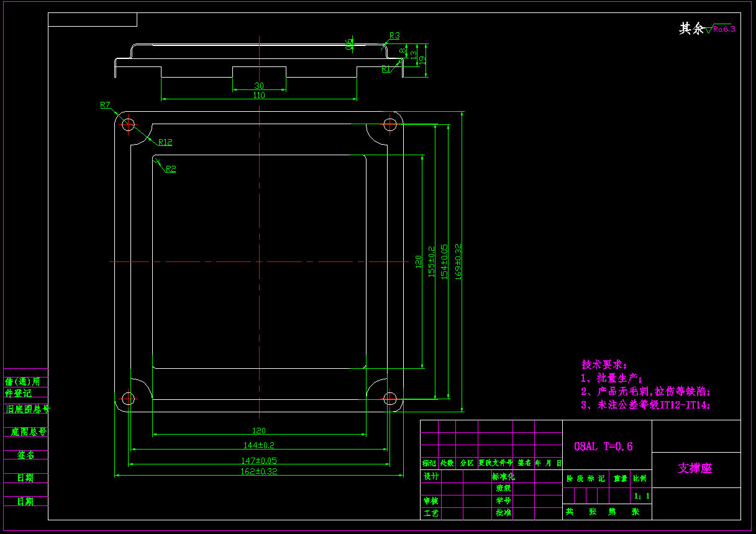The width and height of the screenshot is (756, 534).
Task: Click the 设计 label in title block
Action: (x=431, y=476)
